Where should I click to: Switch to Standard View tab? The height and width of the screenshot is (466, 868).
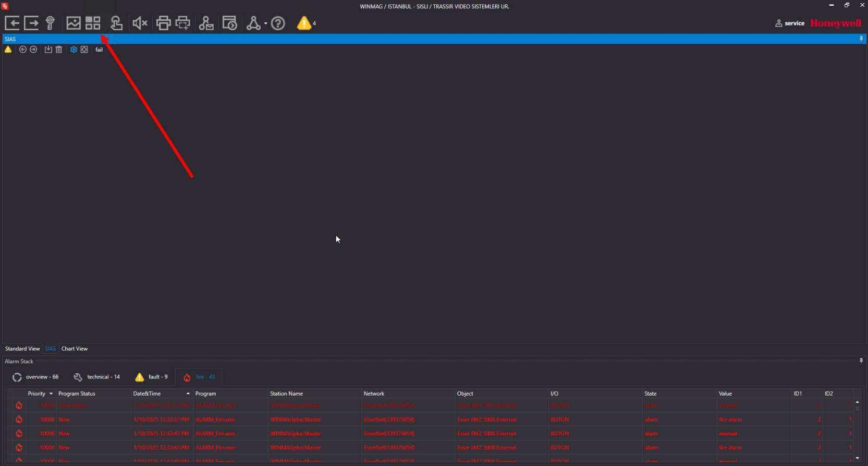pos(22,349)
